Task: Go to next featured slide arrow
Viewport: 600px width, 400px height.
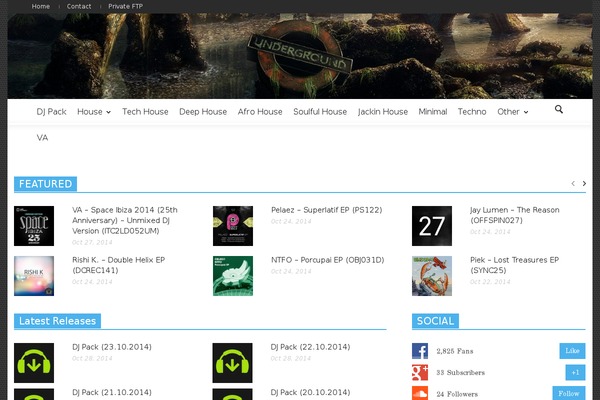Action: (x=584, y=184)
